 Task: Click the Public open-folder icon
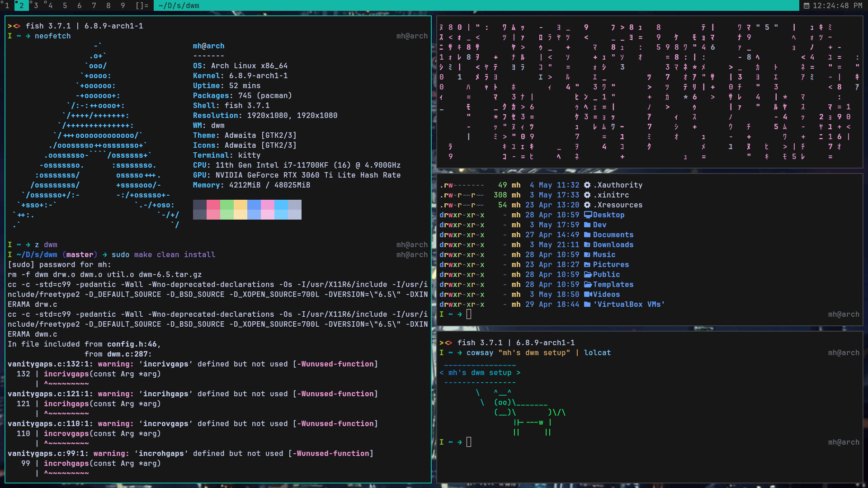click(588, 274)
